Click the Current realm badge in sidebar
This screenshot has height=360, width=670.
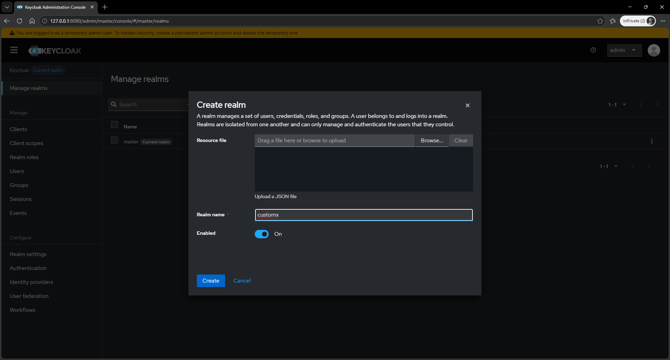48,70
